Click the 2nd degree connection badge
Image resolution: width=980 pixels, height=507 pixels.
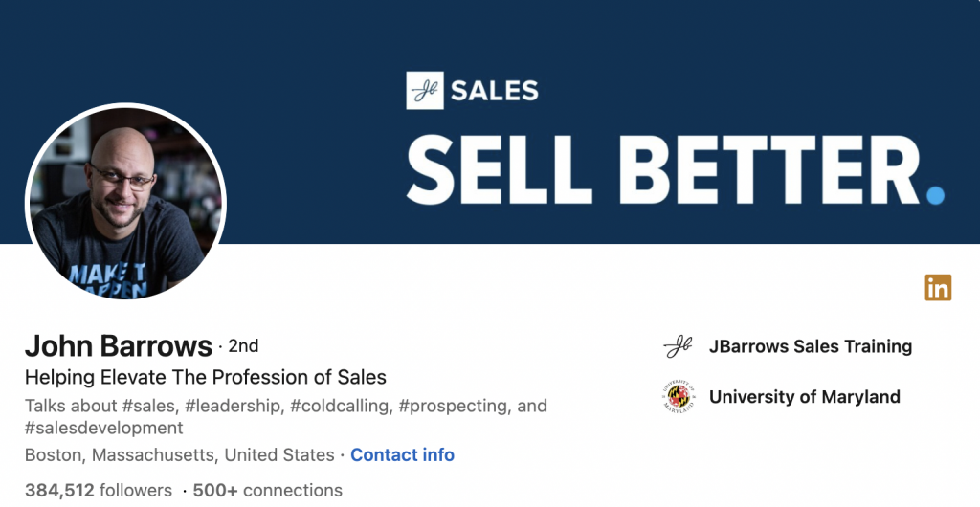(243, 345)
